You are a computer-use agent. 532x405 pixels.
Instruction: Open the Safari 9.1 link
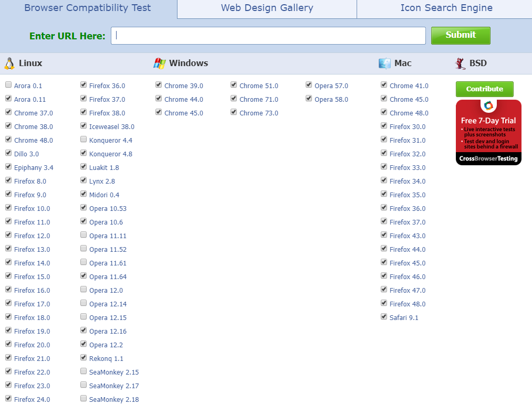tap(404, 318)
